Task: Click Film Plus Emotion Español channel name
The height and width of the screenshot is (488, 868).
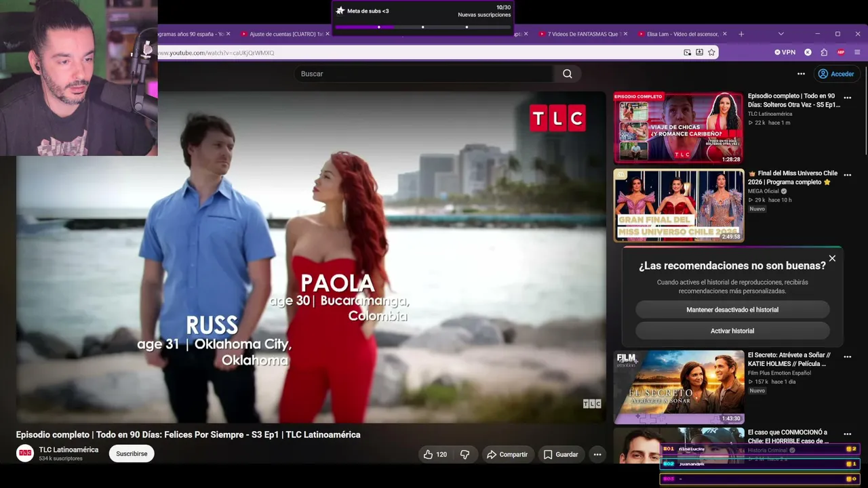Action: tap(779, 373)
